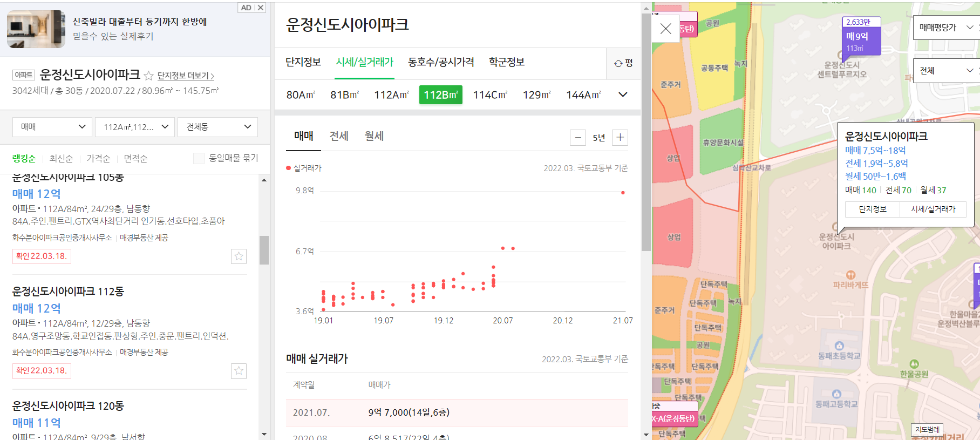Click 매매 140 count in popup
The image size is (980, 440).
point(861,190)
